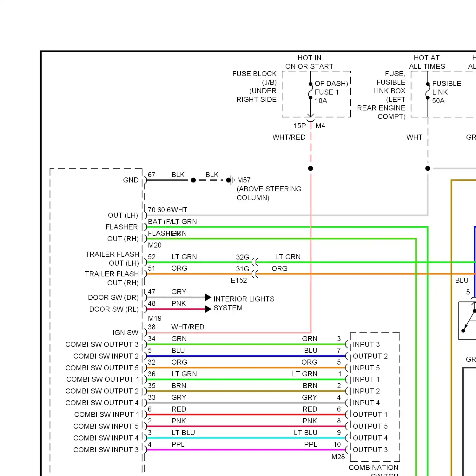Click the 'COMBINATION' switch caption
The image size is (476, 476).
coord(374,467)
